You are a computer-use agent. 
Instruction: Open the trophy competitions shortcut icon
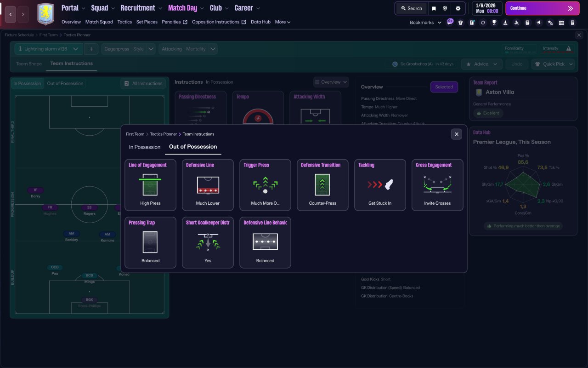[494, 23]
